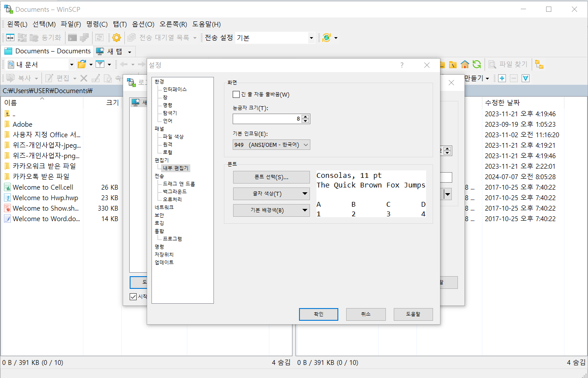Select 저장위치 in the settings tree

pos(164,255)
